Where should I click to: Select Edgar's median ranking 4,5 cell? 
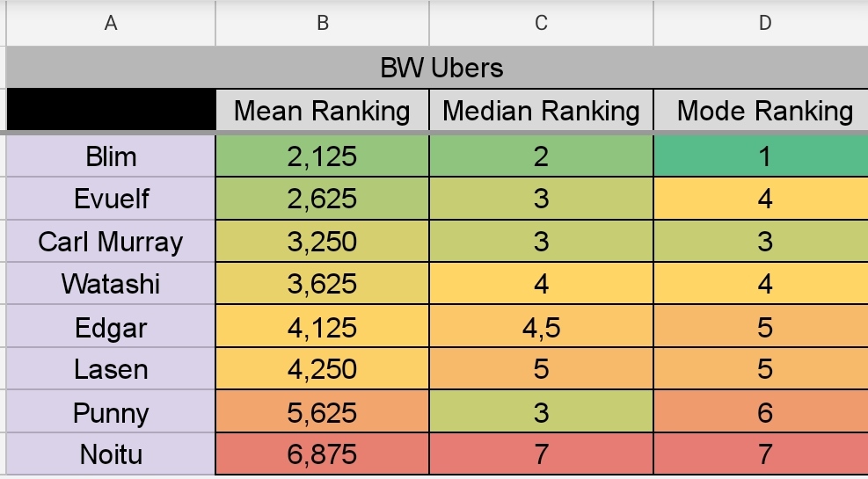(542, 326)
